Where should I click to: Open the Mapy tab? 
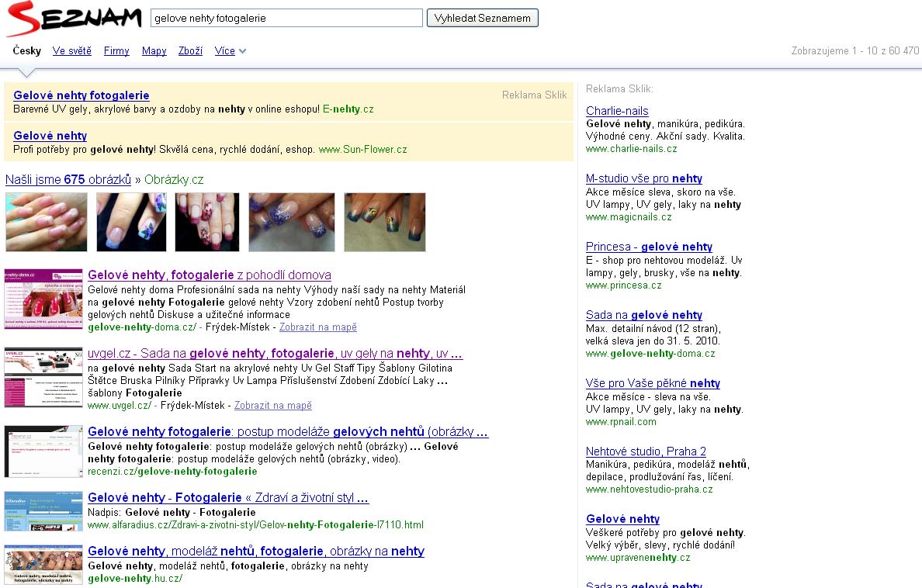click(154, 50)
